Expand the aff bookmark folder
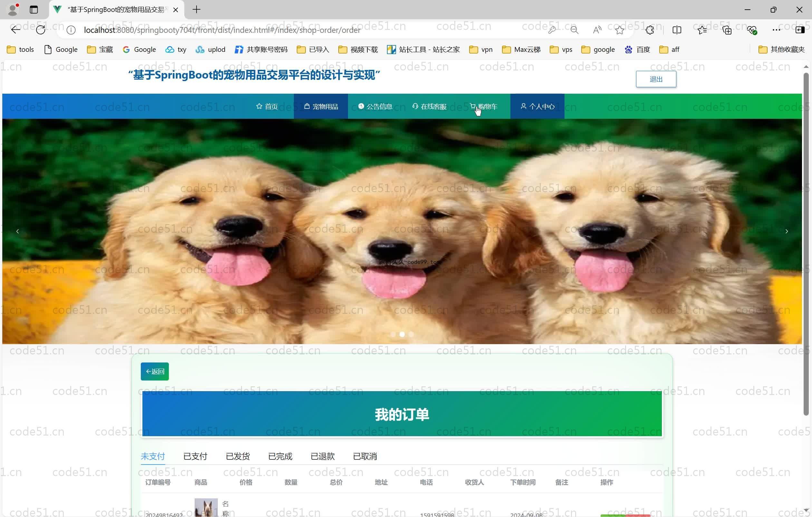812x517 pixels. point(669,50)
